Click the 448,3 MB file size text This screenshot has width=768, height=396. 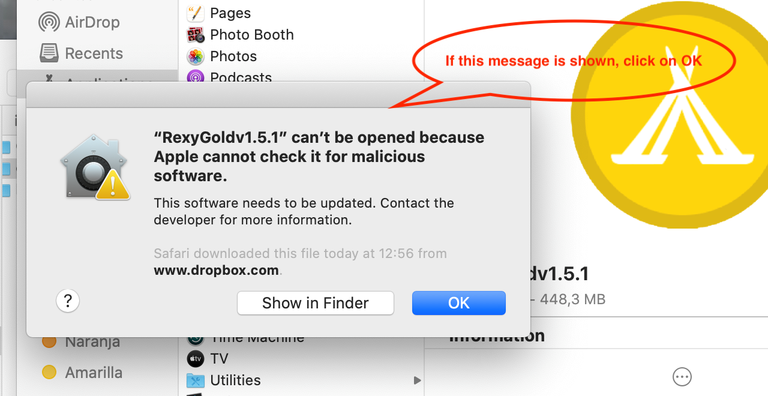(573, 299)
